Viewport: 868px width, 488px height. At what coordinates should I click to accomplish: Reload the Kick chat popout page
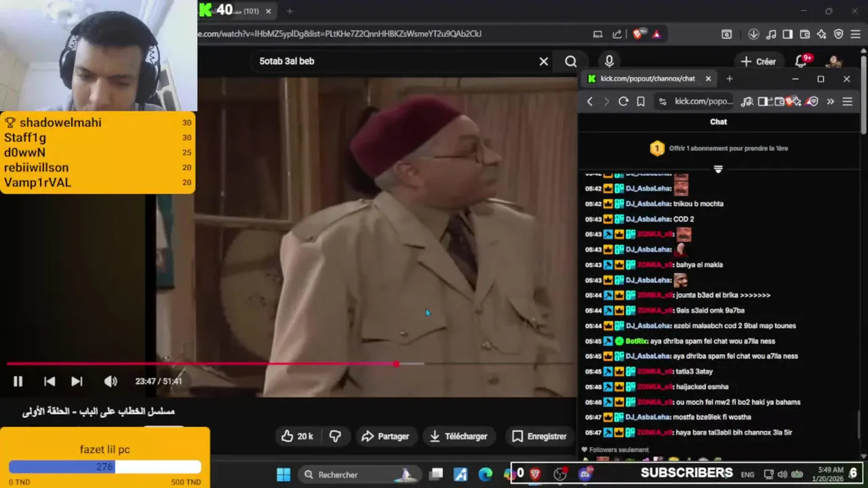pyautogui.click(x=623, y=102)
